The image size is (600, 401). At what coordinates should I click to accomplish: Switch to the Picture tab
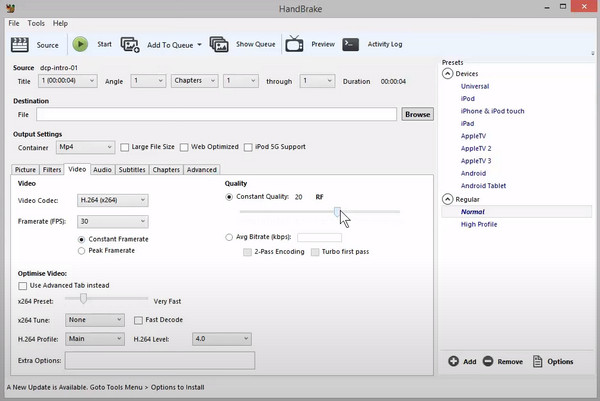pos(25,170)
